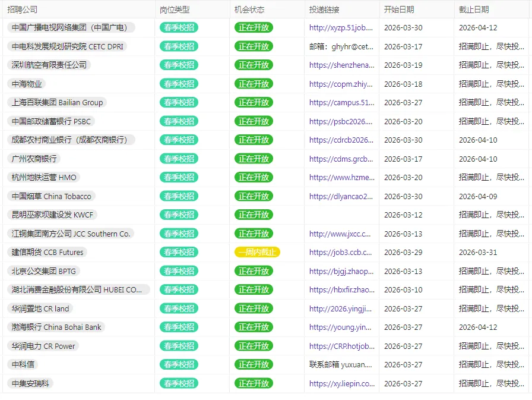Select the 杭州地铁运营 HMO tag
This screenshot has height=400, width=532.
[x=44, y=177]
